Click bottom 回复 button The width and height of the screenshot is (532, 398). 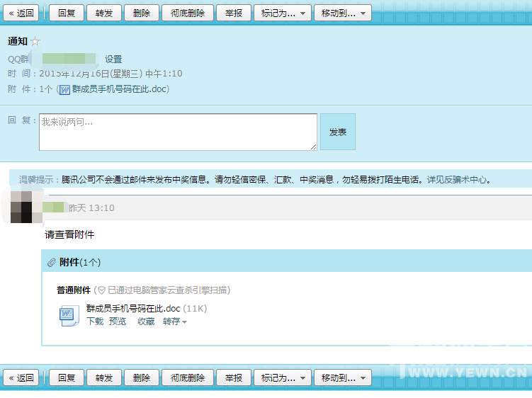67,377
